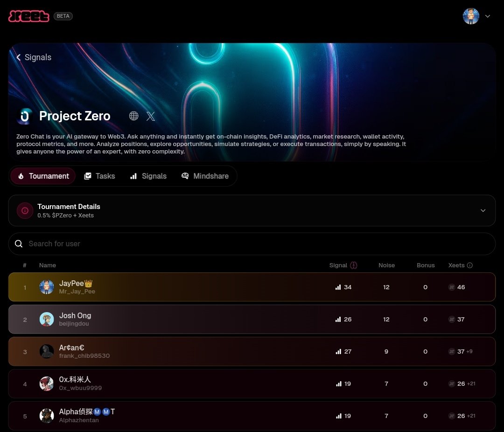
Task: Click the Mr_Jay_Pee handle
Action: [x=77, y=292]
